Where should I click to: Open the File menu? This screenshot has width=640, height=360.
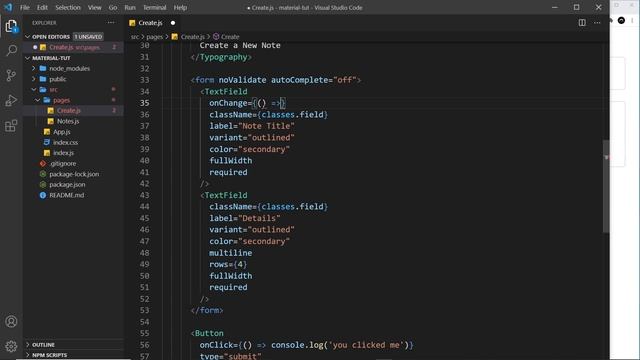[x=25, y=7]
